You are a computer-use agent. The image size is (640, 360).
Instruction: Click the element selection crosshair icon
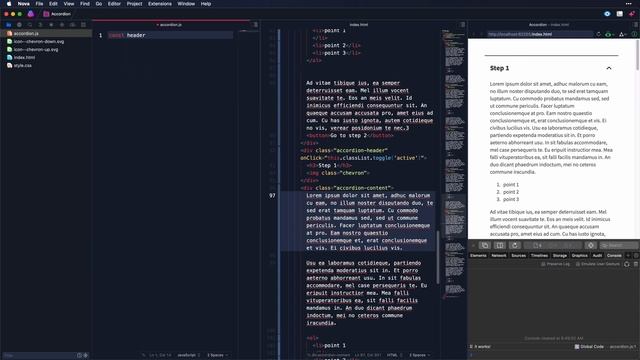pyautogui.click(x=590, y=245)
